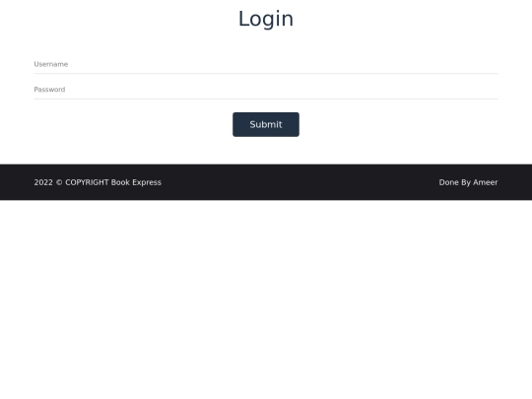This screenshot has width=532, height=399.
Task: Click the 'Done By Ameer' footer text
Action: [468, 182]
